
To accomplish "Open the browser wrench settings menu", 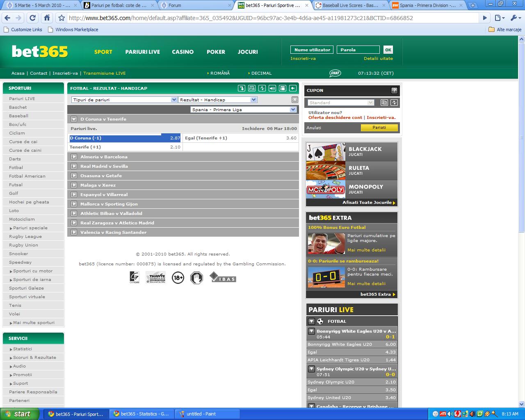I will (515, 18).
